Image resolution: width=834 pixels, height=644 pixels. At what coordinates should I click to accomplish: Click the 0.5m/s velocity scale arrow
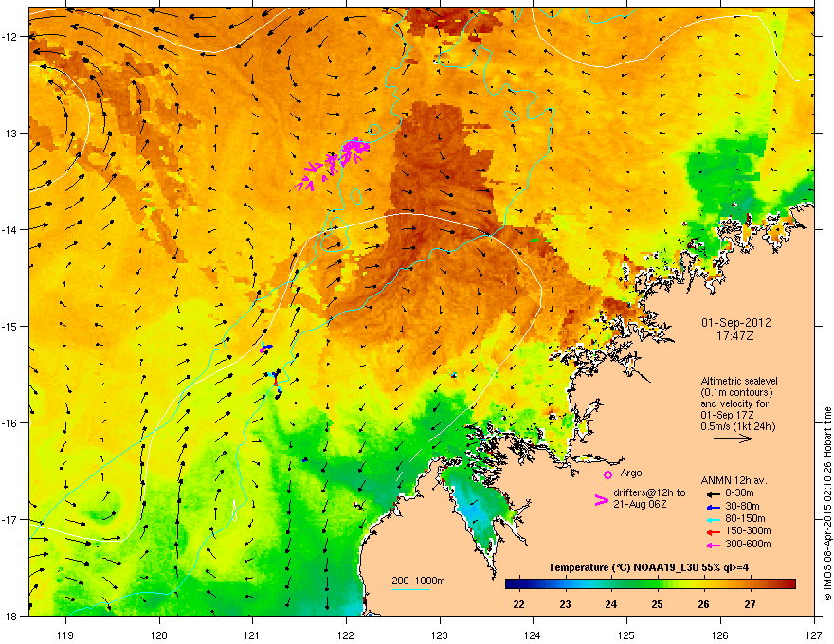click(x=733, y=438)
